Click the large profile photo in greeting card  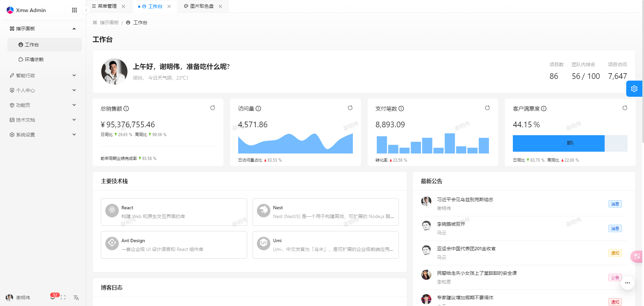(x=114, y=72)
